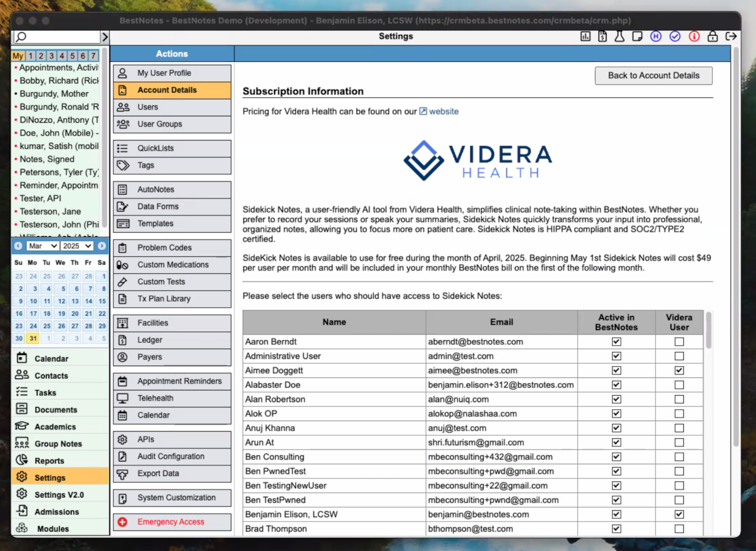Open Group Notes in the left navigation
Screen dimensions: 756x551
coord(60,444)
